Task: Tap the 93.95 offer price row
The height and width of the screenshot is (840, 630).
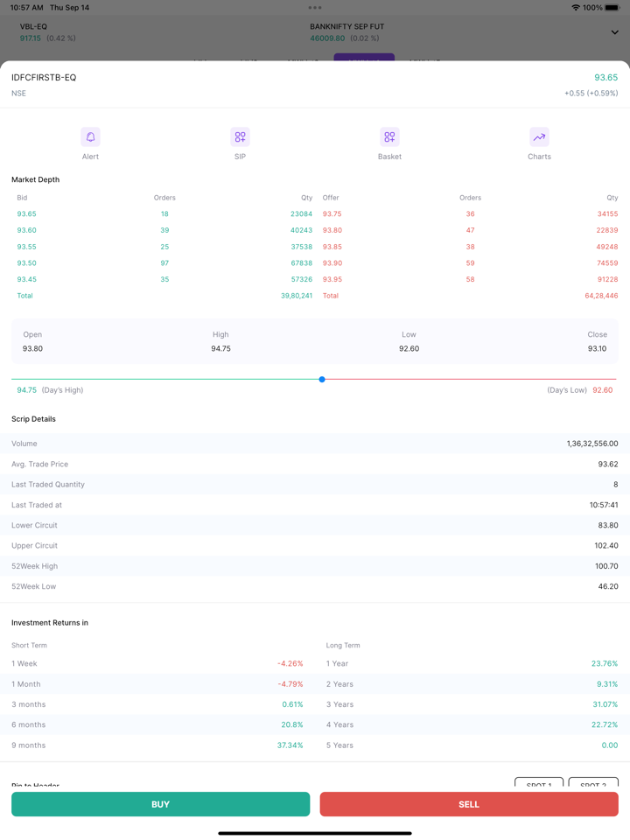Action: pyautogui.click(x=332, y=279)
